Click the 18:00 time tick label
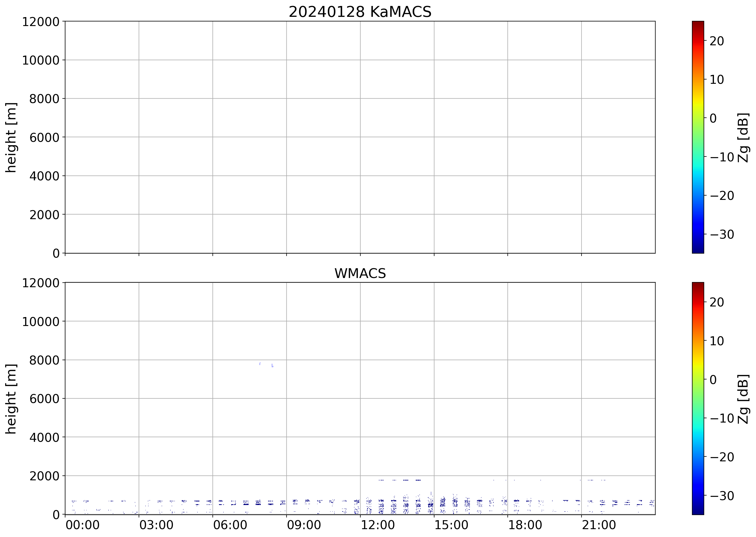This screenshot has height=537, width=756. coord(525,525)
